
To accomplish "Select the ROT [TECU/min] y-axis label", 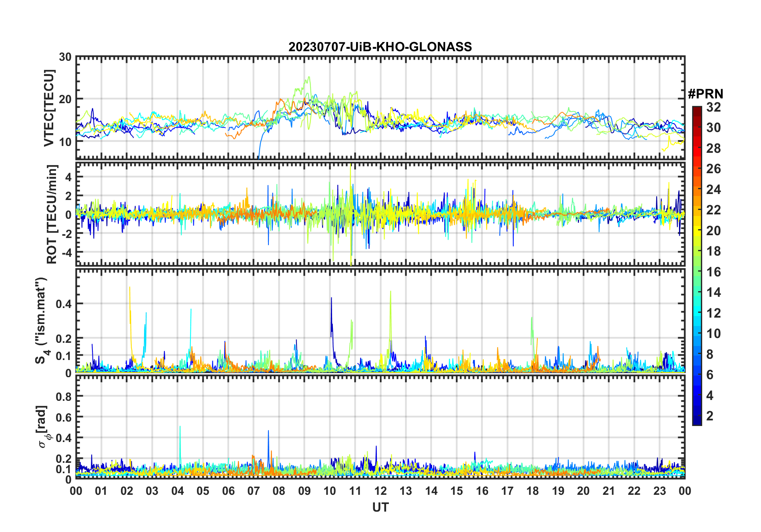I will (x=52, y=214).
